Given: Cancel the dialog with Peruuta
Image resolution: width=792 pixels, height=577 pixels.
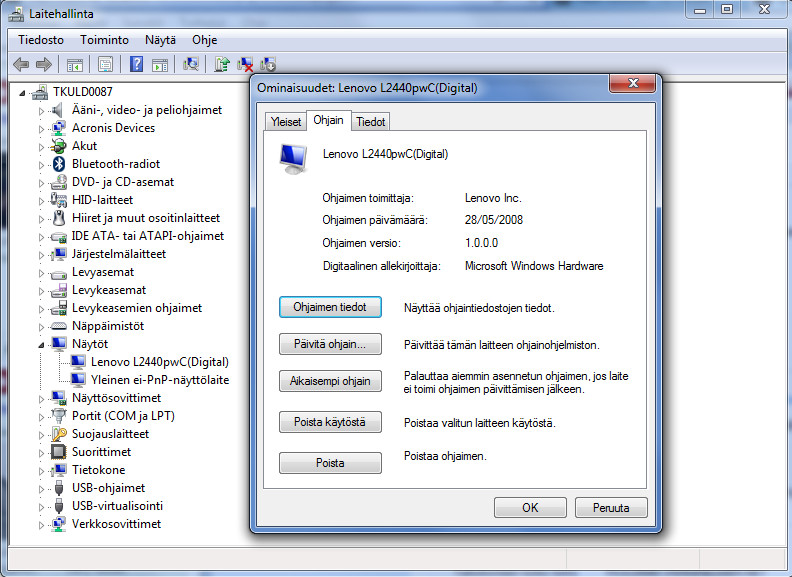Looking at the screenshot, I should click(611, 507).
